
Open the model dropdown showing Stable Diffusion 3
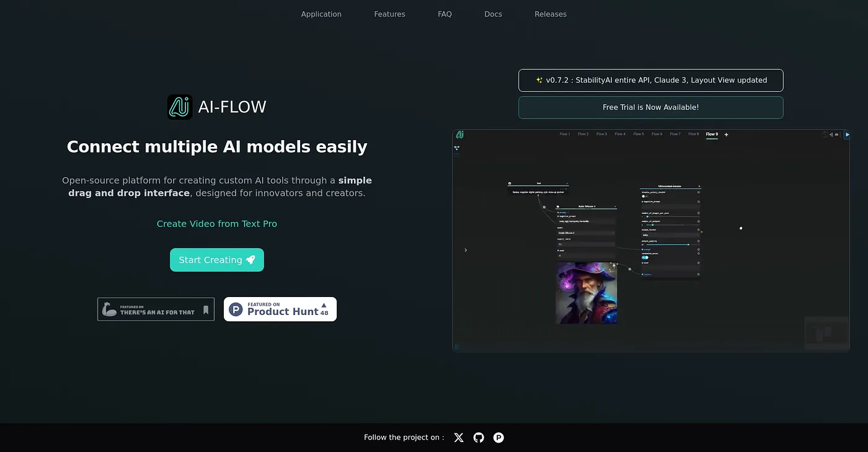586,233
